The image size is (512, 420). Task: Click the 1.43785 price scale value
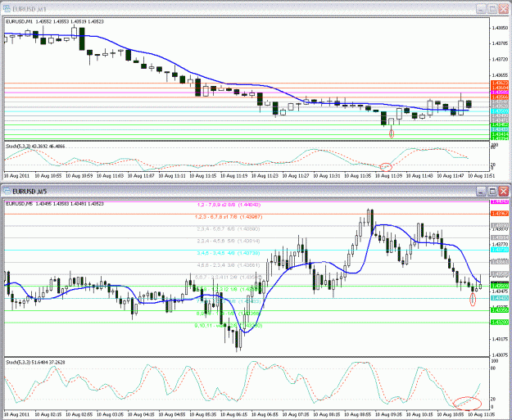click(x=500, y=43)
